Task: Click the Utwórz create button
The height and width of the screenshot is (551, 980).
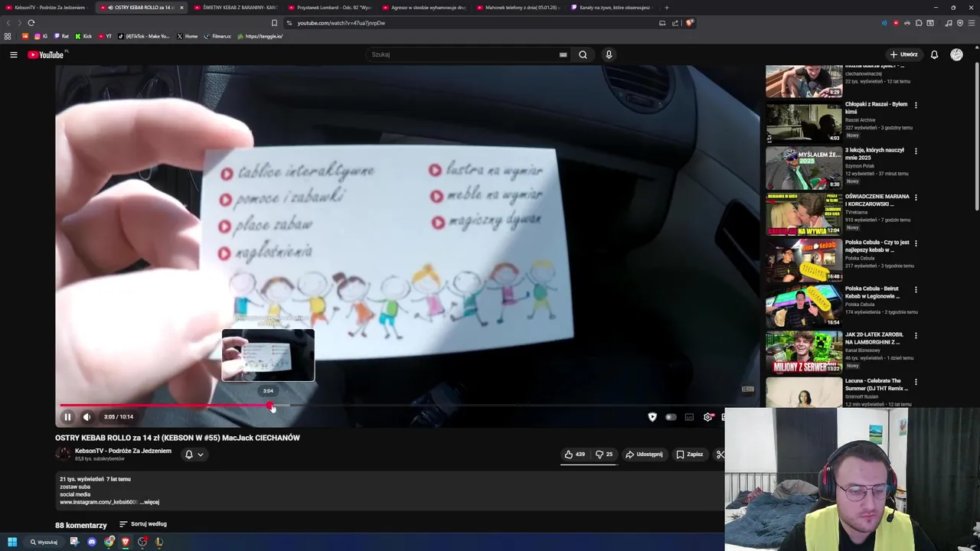Action: [x=903, y=54]
